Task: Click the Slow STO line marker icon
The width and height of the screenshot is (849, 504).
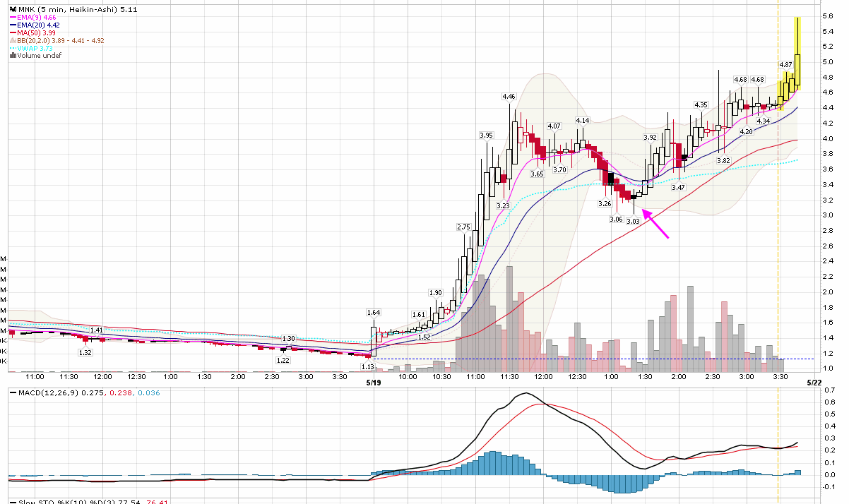Action: tap(13, 501)
